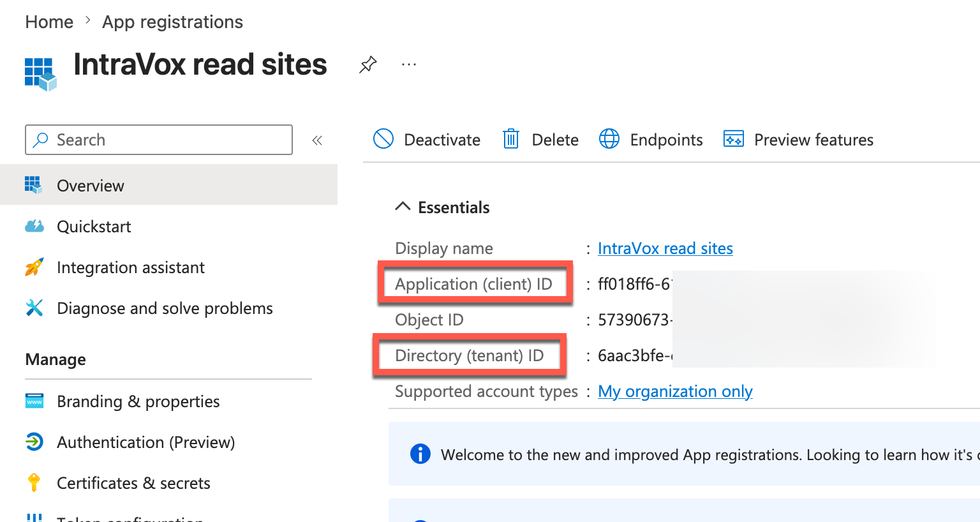Select the ff018ff6 client ID value
Viewport: 980px width, 522px height.
tap(635, 284)
